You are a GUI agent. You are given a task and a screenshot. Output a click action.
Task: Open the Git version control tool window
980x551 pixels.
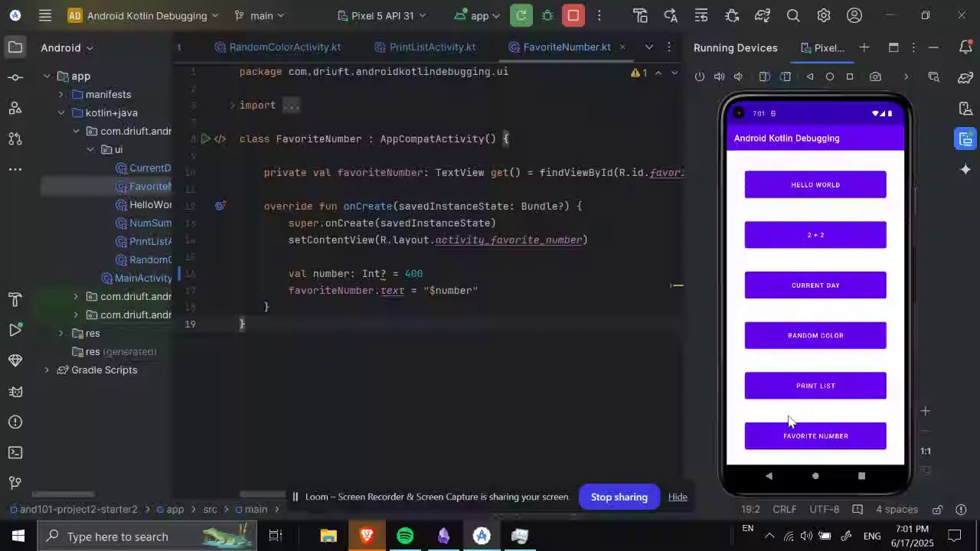(x=15, y=483)
